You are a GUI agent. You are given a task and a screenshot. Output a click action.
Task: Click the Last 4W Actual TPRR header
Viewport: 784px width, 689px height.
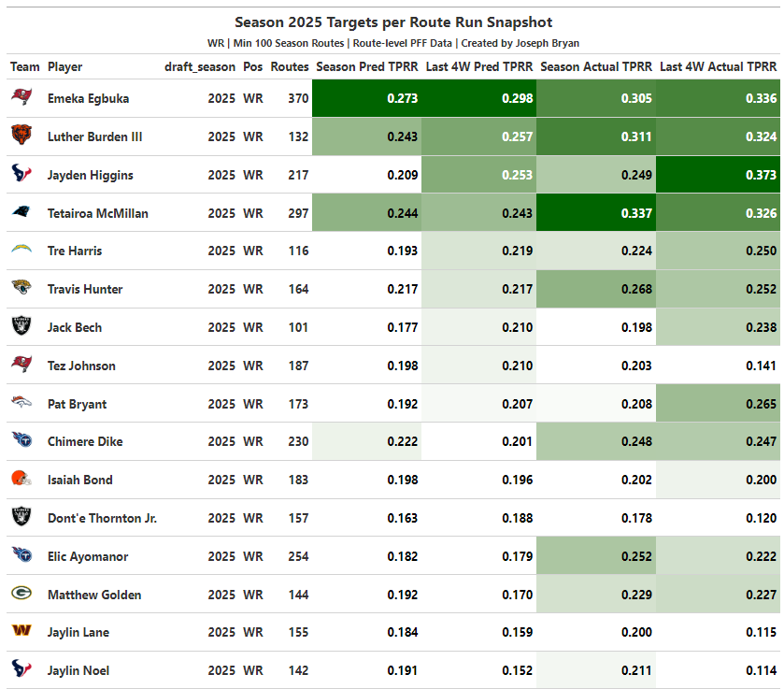[718, 67]
